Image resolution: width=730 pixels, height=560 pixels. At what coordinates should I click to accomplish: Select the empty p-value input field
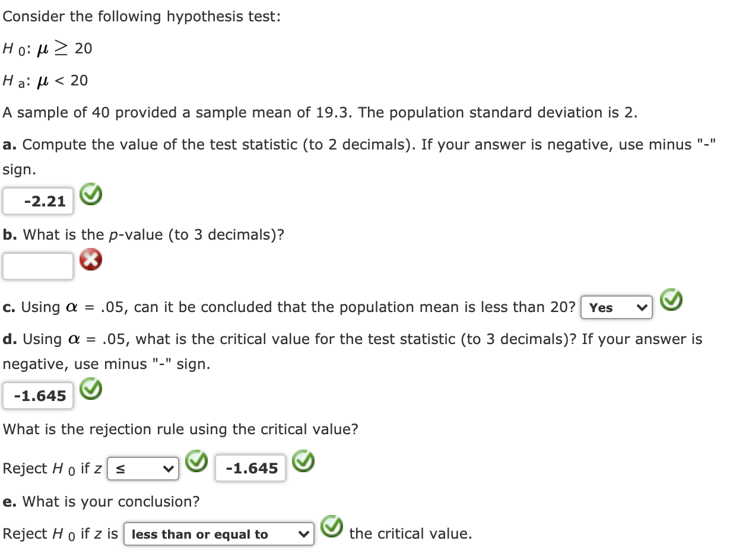[37, 266]
